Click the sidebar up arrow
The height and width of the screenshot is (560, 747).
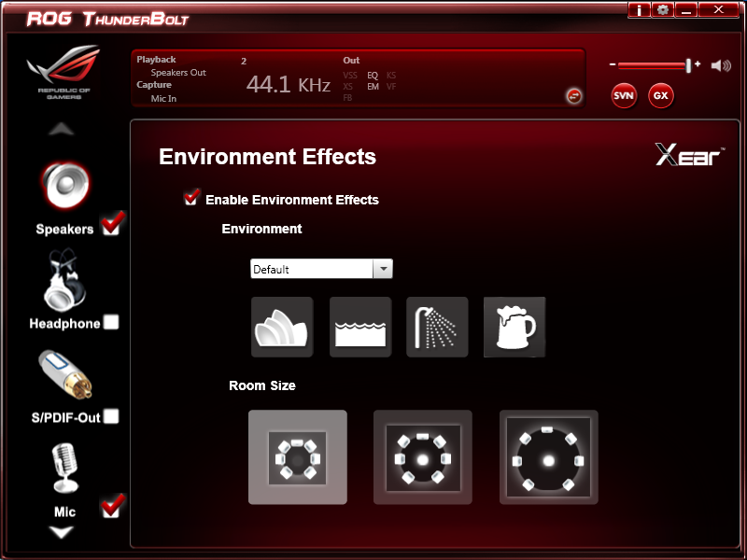coord(62,130)
